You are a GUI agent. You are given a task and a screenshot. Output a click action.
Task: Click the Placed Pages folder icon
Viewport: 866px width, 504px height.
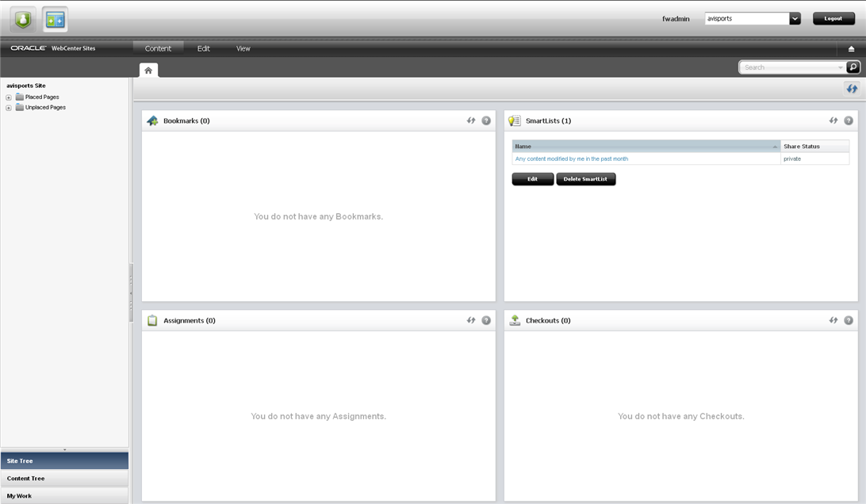coord(20,97)
